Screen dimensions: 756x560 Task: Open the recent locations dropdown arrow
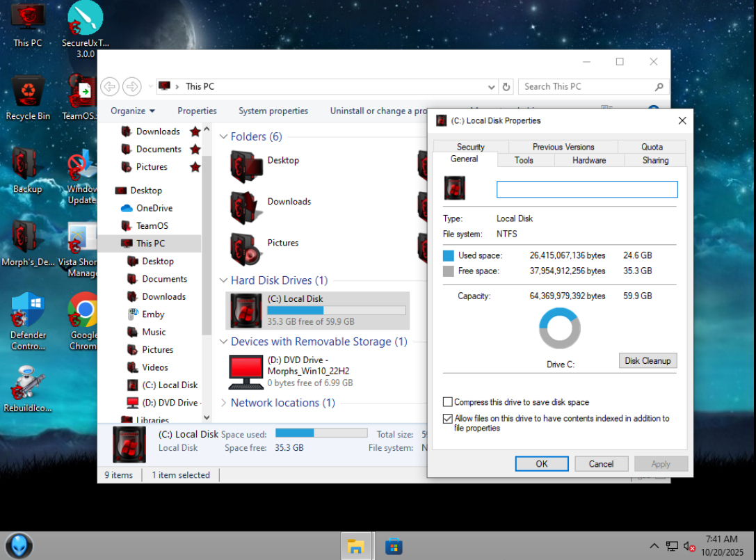[x=150, y=87]
